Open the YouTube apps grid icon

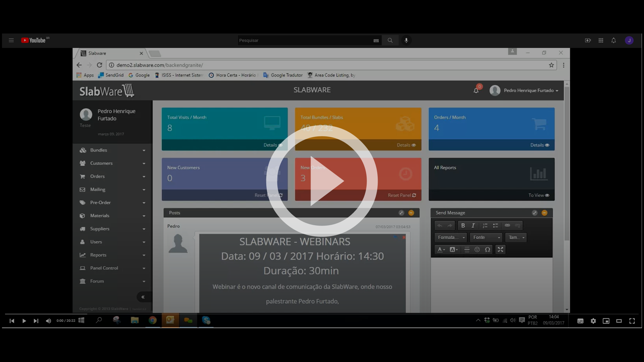coord(601,40)
